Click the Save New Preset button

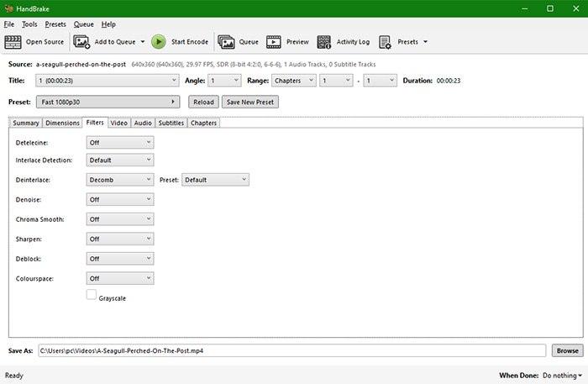tap(250, 102)
